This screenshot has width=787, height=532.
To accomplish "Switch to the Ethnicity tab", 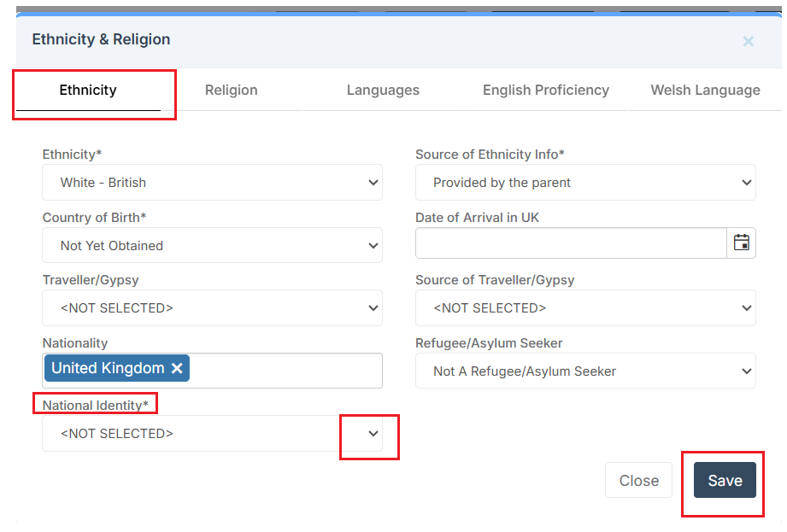I will tap(88, 90).
